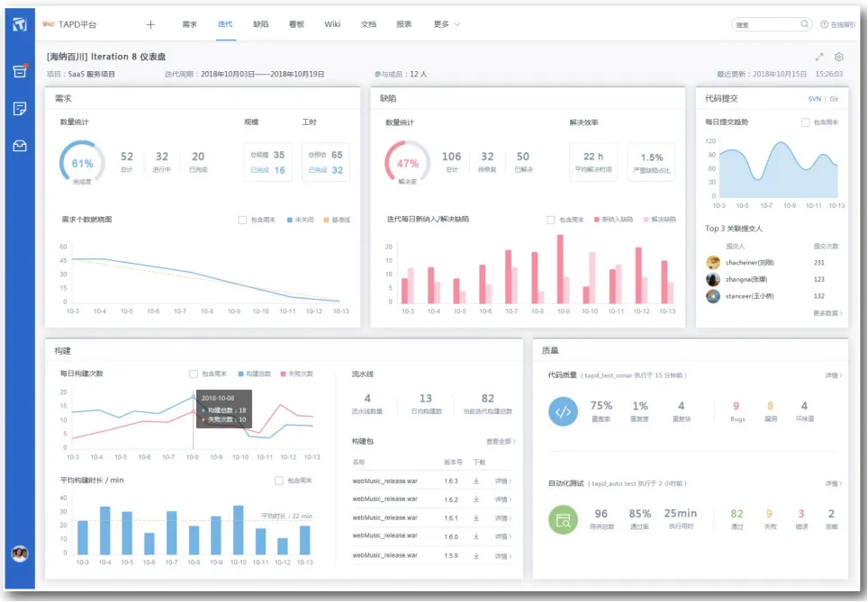Open the 在线指引 help icon
The image size is (868, 602).
click(x=824, y=24)
